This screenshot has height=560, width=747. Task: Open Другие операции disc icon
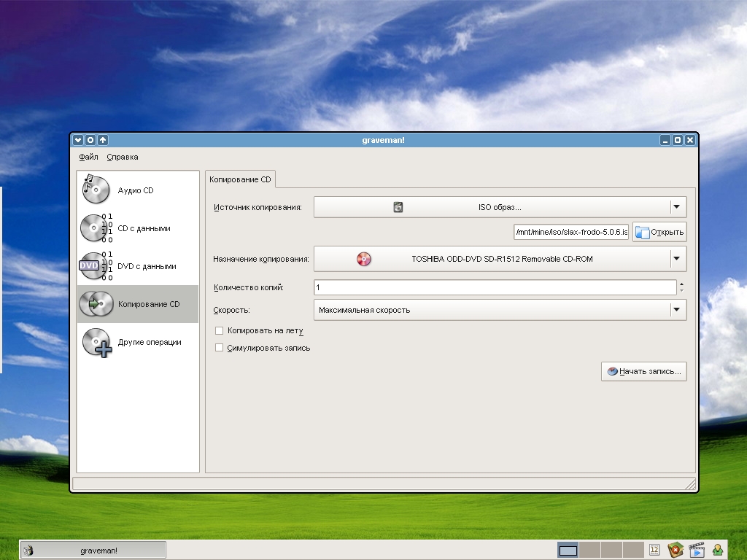click(96, 342)
